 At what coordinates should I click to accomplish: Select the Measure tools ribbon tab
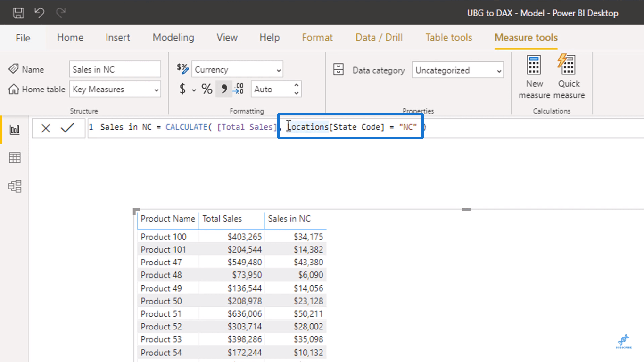(526, 37)
